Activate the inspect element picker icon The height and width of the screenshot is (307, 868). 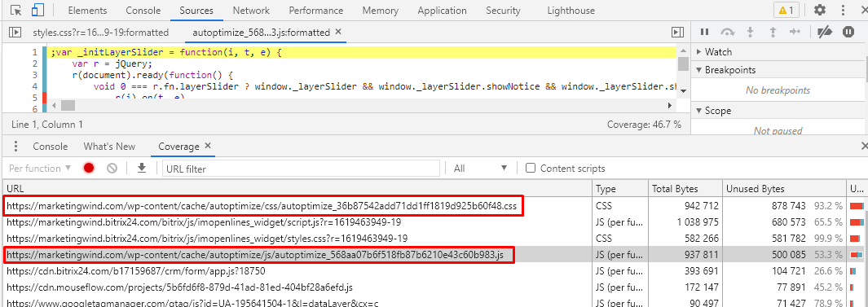pyautogui.click(x=16, y=10)
